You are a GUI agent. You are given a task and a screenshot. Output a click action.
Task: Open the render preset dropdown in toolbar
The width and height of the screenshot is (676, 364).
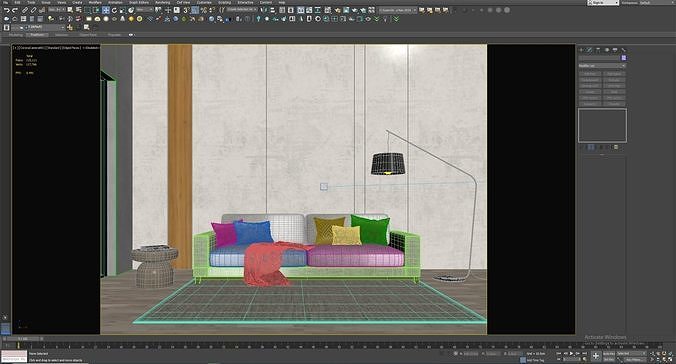397,10
